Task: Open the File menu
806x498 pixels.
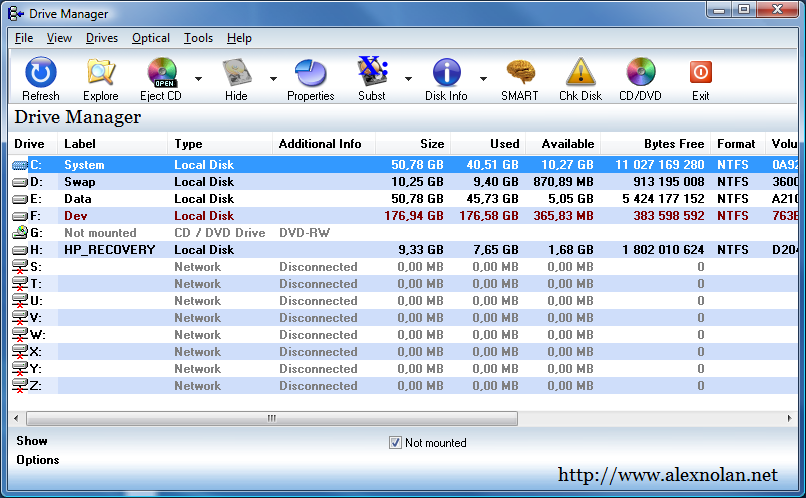Action: 24,38
